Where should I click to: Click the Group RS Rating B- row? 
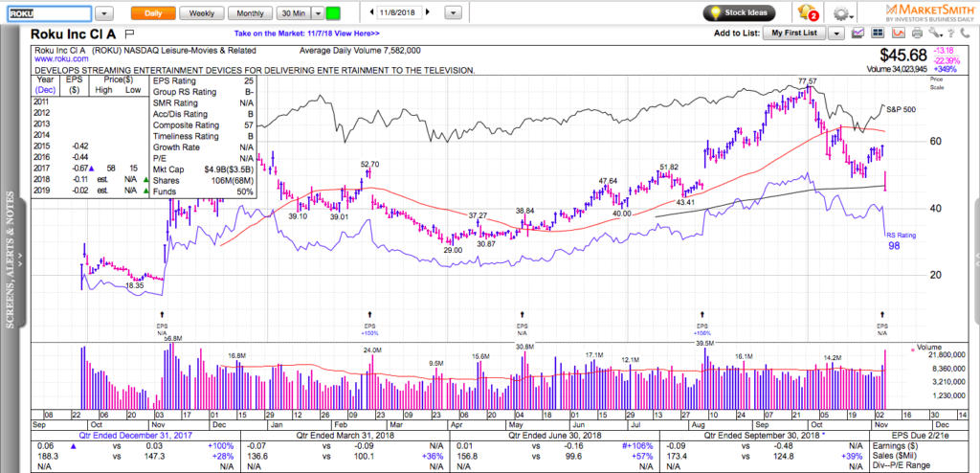click(202, 92)
